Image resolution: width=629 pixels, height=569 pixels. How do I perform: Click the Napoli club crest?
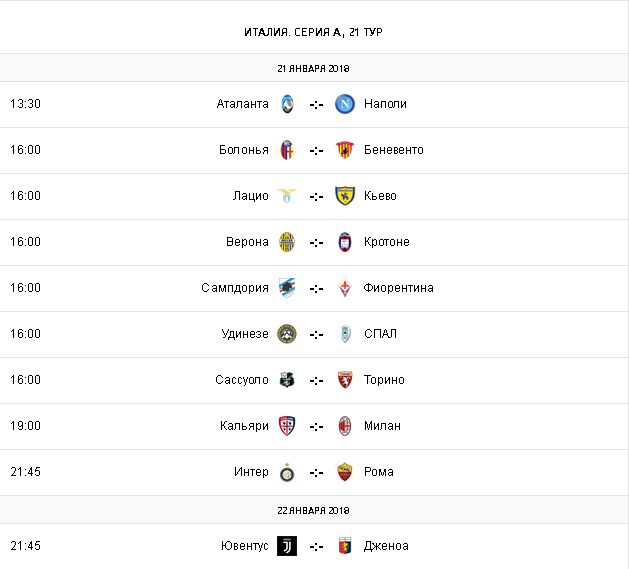[x=345, y=104]
